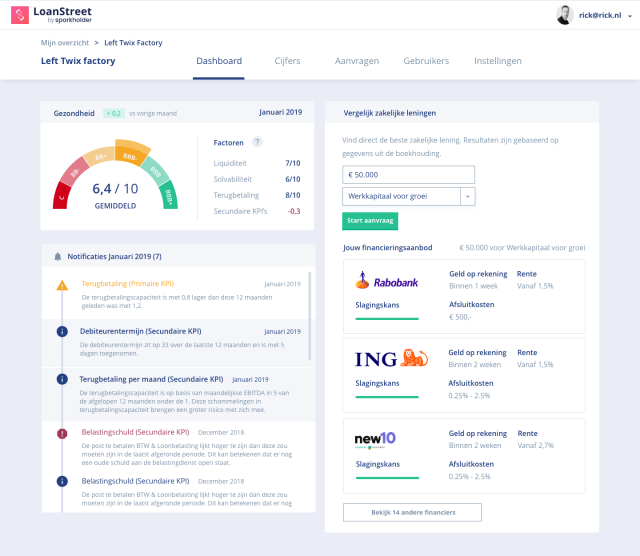Click the € 50.000 loan amount field
The width and height of the screenshot is (640, 556).
pos(408,175)
